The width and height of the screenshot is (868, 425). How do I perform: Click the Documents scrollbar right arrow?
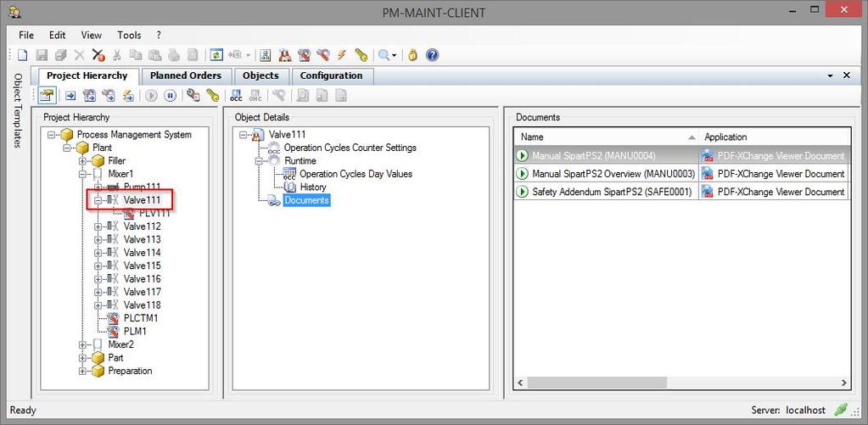[844, 383]
